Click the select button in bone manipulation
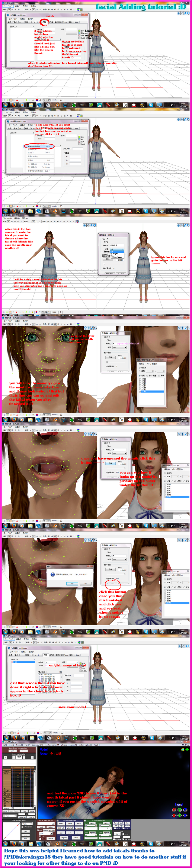This screenshot has width=192, height=868. point(61,823)
